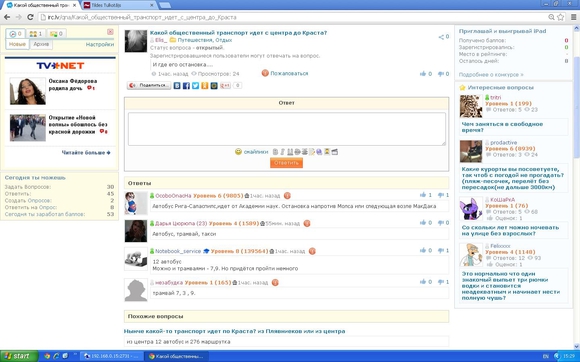This screenshot has height=362, width=580.
Task: Open Подробнее о конкурсе link
Action: point(491,75)
